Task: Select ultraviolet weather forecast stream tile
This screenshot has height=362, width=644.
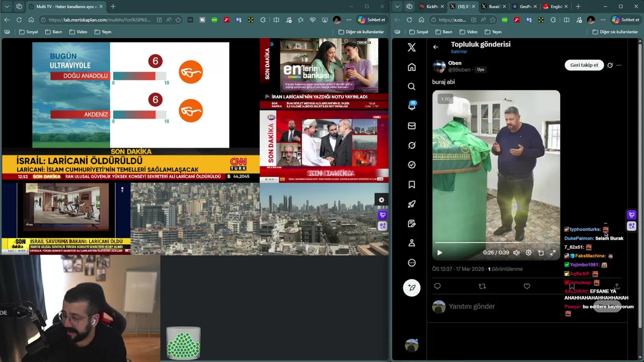Action: tap(130, 95)
